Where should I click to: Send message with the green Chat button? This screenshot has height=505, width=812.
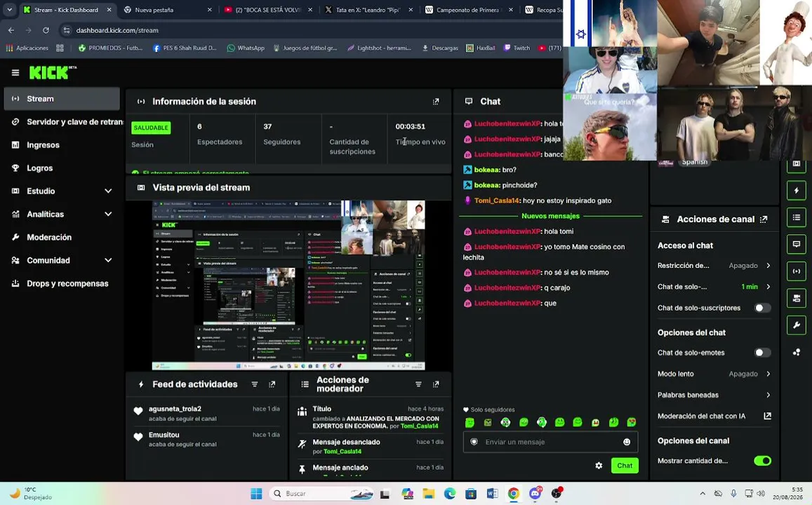pyautogui.click(x=625, y=466)
